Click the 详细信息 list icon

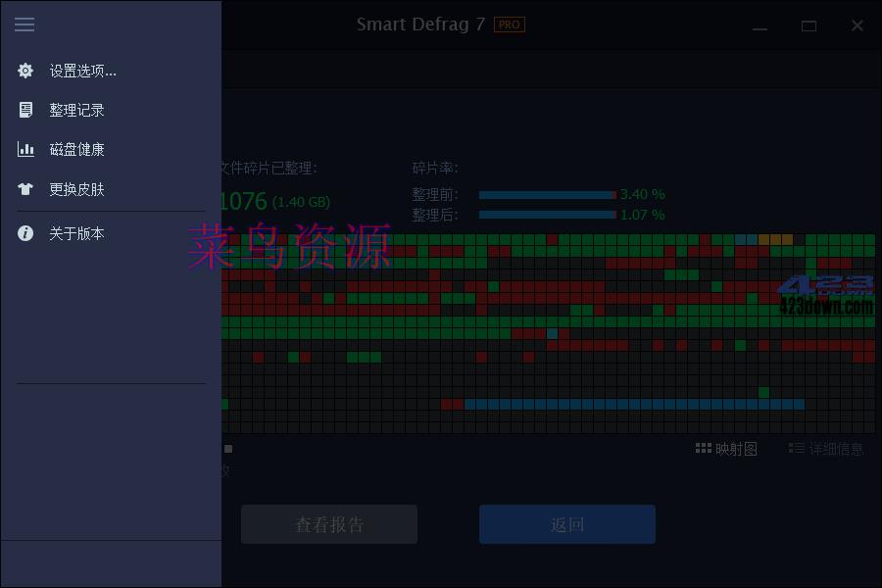tap(792, 448)
